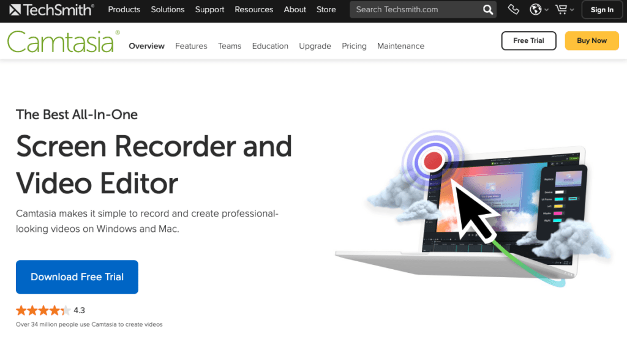Click the star rating icons
Image resolution: width=627 pixels, height=364 pixels.
coord(43,310)
